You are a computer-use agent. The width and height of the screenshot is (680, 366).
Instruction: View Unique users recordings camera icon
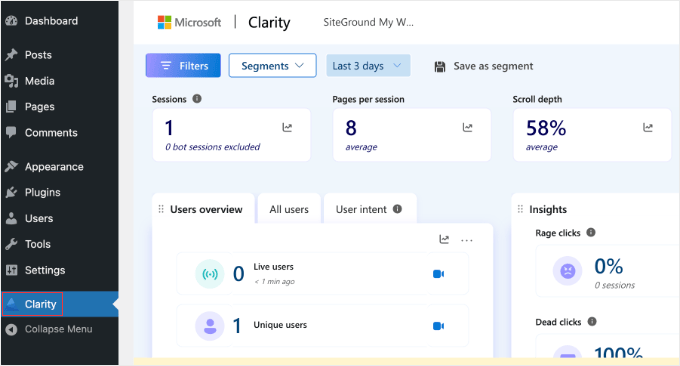coord(438,326)
